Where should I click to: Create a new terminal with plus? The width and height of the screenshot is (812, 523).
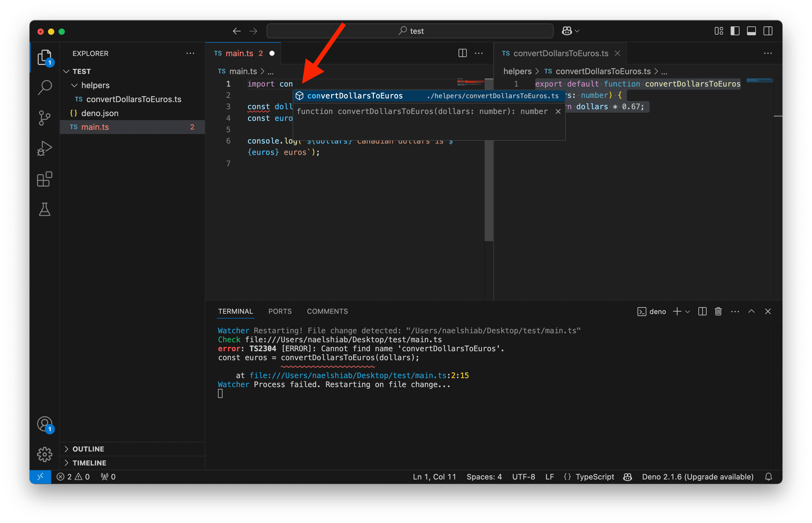[677, 311]
